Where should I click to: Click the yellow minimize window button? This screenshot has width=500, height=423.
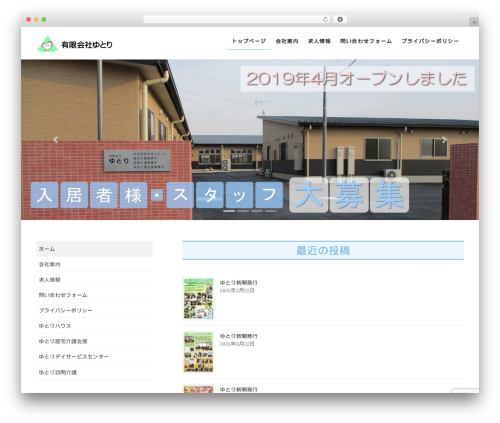tap(36, 20)
